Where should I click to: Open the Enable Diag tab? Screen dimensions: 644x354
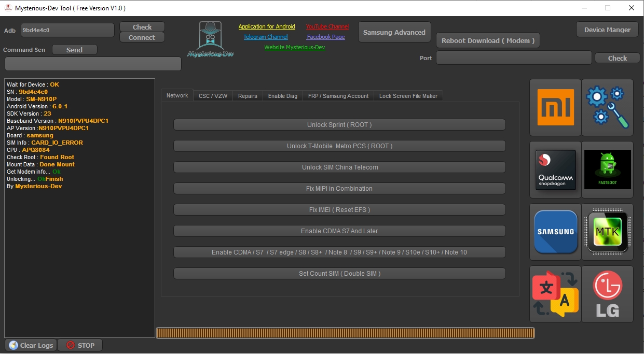(283, 96)
